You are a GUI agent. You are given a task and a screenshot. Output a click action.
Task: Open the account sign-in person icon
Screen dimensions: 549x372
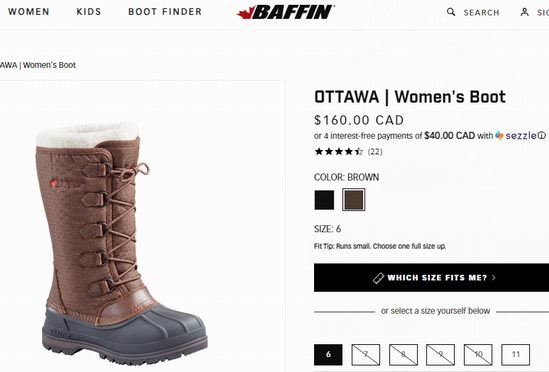tap(524, 12)
